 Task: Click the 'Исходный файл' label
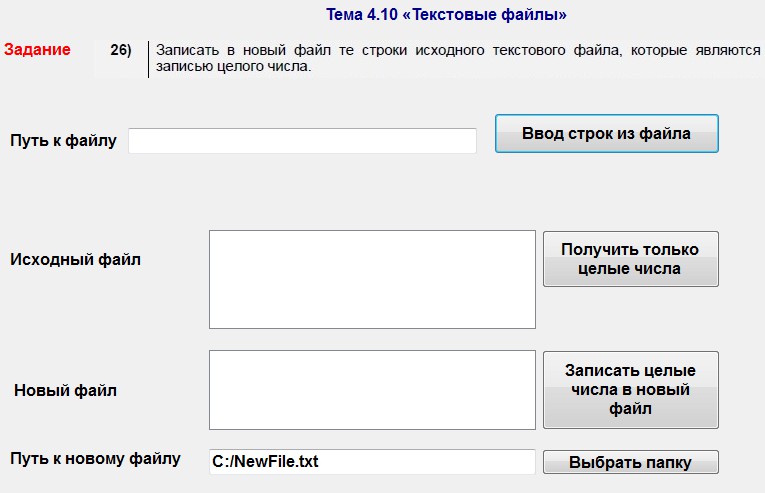75,260
